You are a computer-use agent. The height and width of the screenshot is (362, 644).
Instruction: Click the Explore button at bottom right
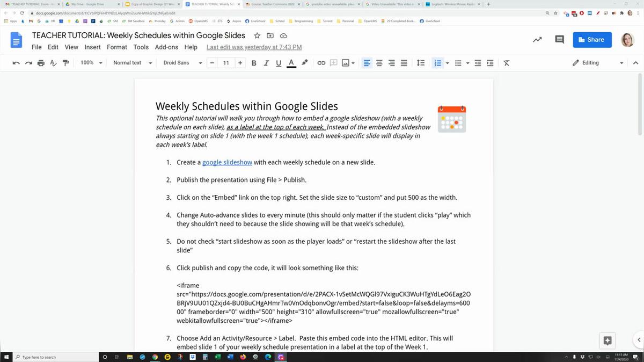[608, 340]
